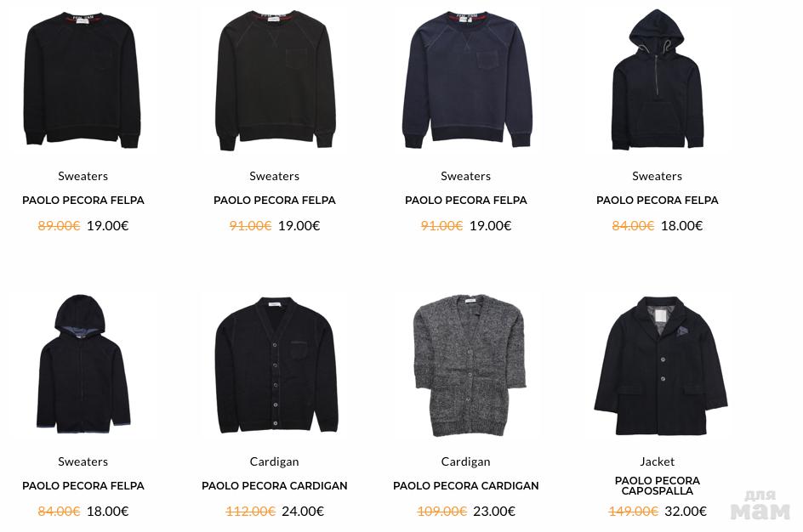Open the second black crewneck sweatshirt image
The height and width of the screenshot is (532, 803).
276,80
